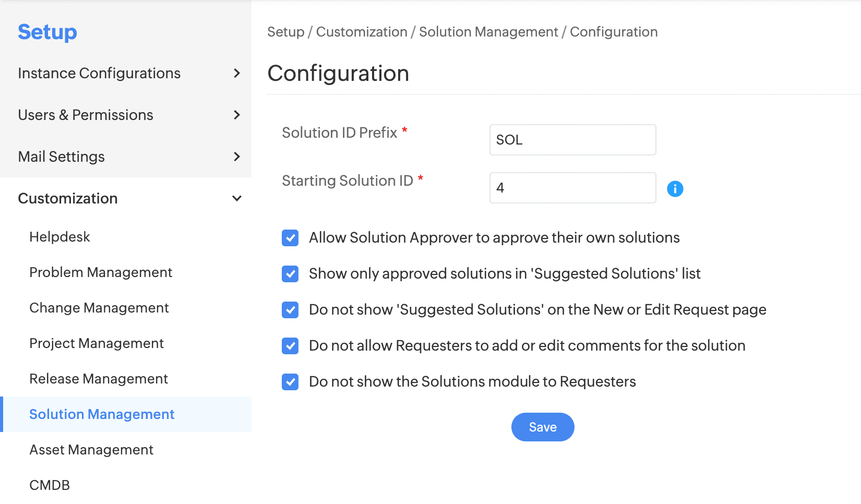The height and width of the screenshot is (504, 861).
Task: Expand Users & Permissions chevron
Action: (x=236, y=115)
